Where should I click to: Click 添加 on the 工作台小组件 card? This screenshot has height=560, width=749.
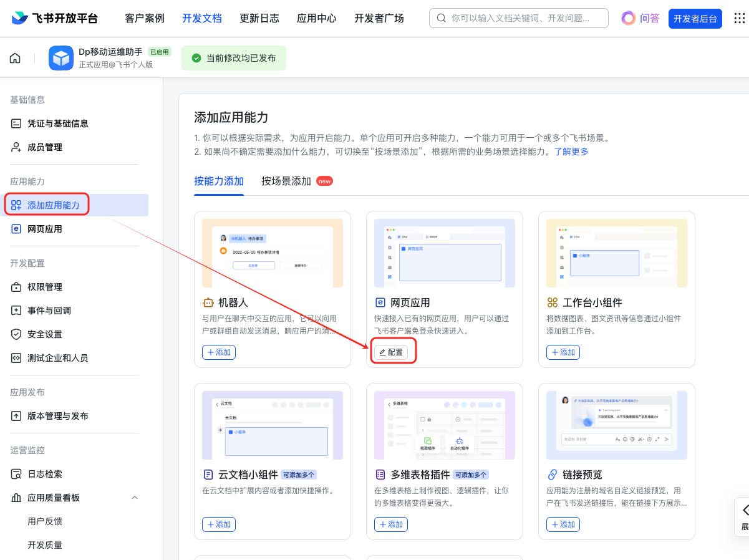563,352
